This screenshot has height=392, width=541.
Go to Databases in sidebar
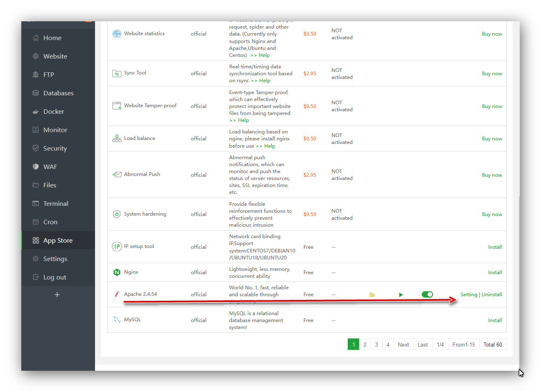tap(58, 93)
